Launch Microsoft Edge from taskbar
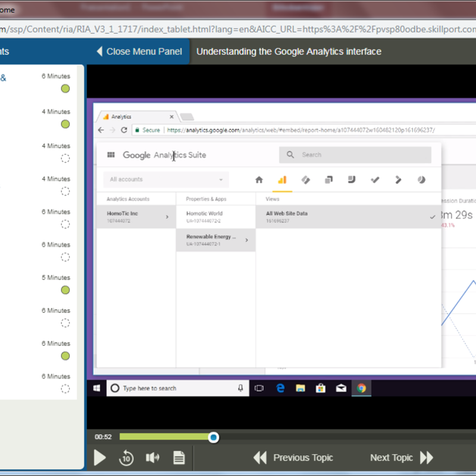This screenshot has height=476, width=476. coord(280,389)
